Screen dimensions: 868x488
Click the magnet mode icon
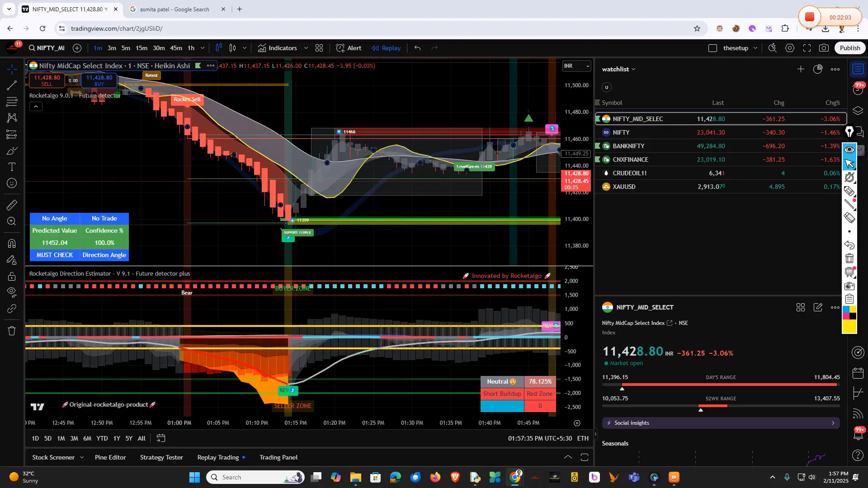(x=12, y=244)
